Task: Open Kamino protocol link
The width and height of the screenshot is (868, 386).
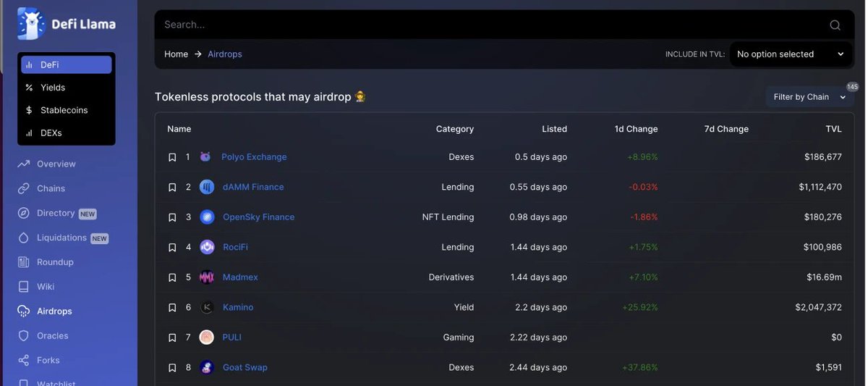Action: coord(238,307)
